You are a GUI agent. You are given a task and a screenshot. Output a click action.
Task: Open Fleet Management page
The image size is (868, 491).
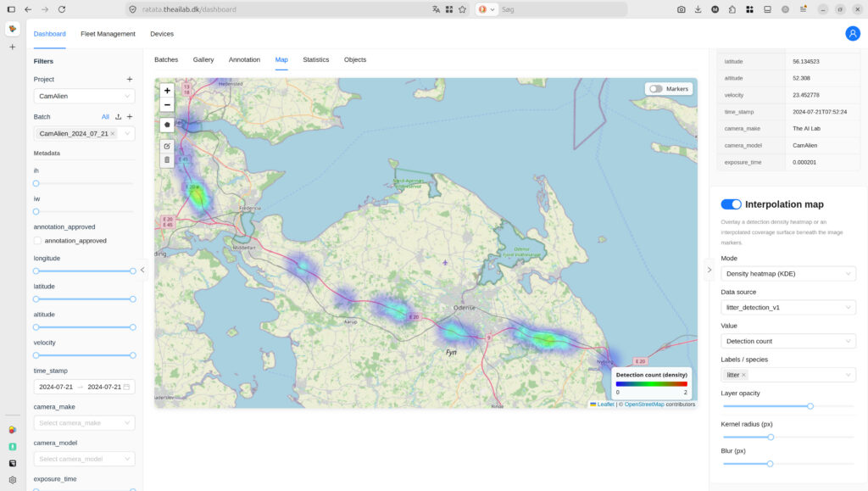tap(108, 34)
